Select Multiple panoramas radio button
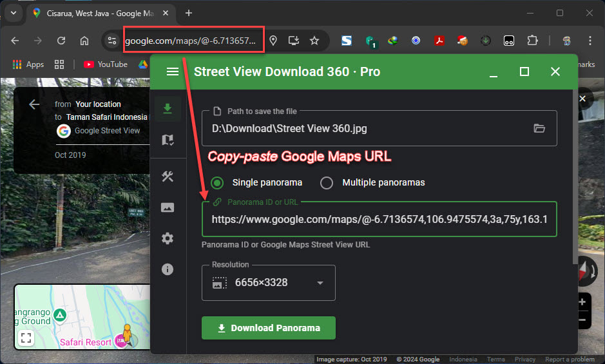 327,182
